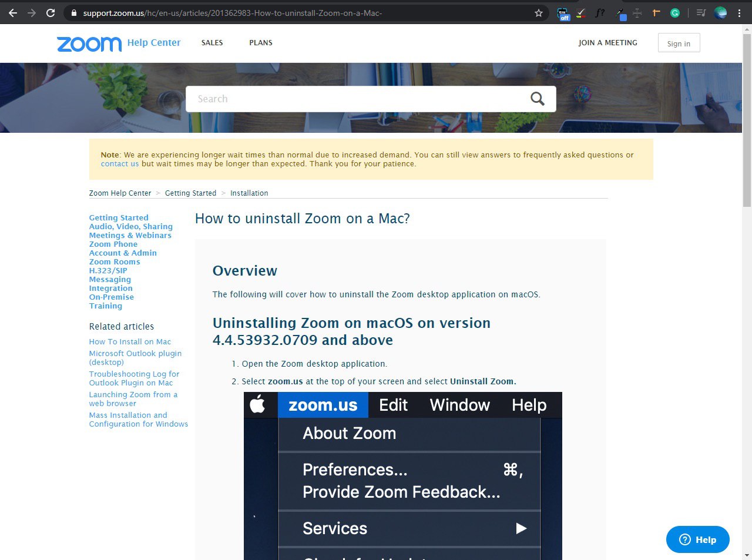Click the Zoom logo
Viewport: 752px width, 560px height.
coord(89,43)
